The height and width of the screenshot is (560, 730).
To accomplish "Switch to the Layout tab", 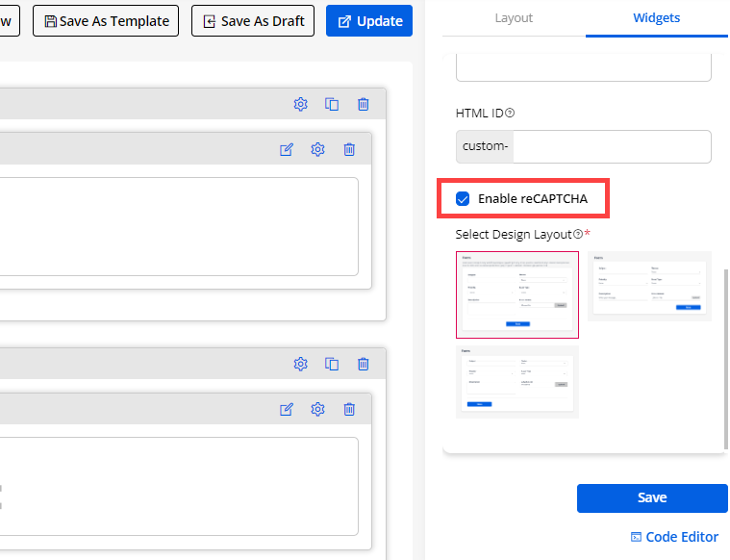I will click(514, 18).
